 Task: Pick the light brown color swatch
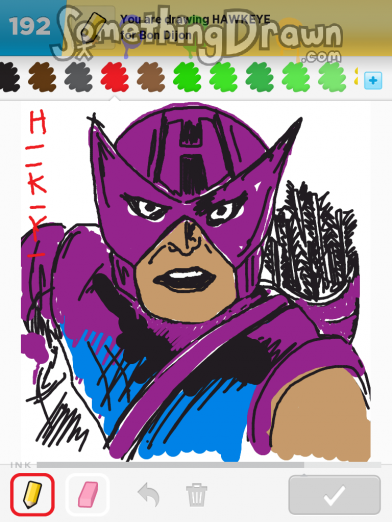(151, 78)
